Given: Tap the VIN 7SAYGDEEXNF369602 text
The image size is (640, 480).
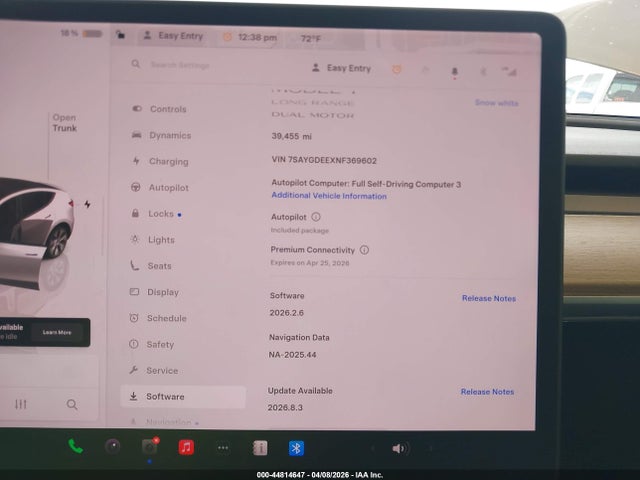Looking at the screenshot, I should pyautogui.click(x=324, y=160).
